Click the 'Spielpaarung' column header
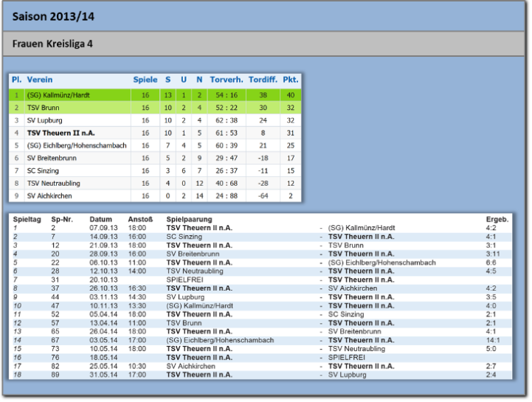The width and height of the screenshot is (532, 402). tap(190, 219)
